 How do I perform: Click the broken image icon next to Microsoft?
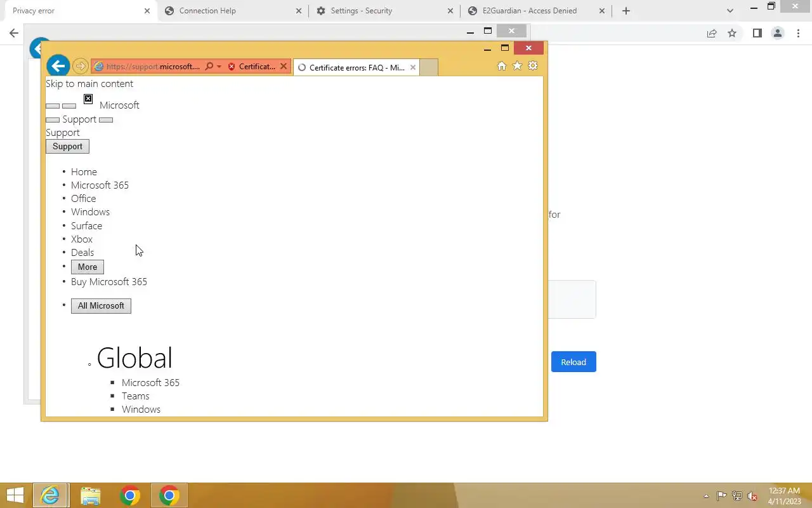tap(88, 99)
